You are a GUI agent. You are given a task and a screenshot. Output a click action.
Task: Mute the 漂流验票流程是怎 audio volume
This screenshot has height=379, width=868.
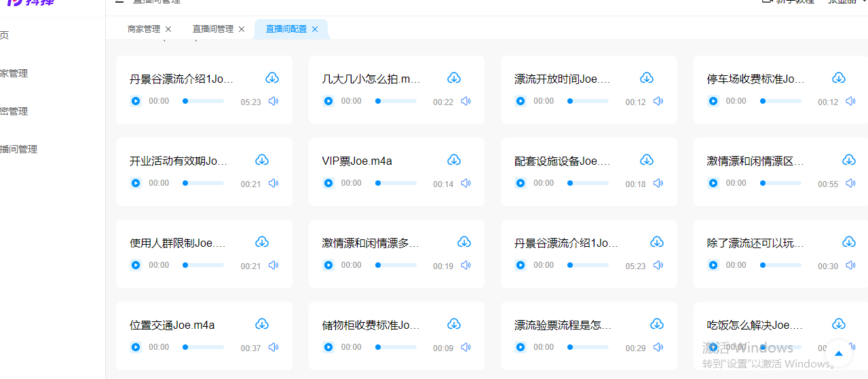pos(658,347)
